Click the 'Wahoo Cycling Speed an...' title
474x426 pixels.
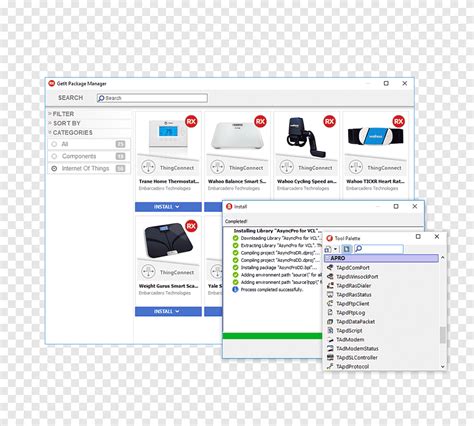[x=307, y=181]
